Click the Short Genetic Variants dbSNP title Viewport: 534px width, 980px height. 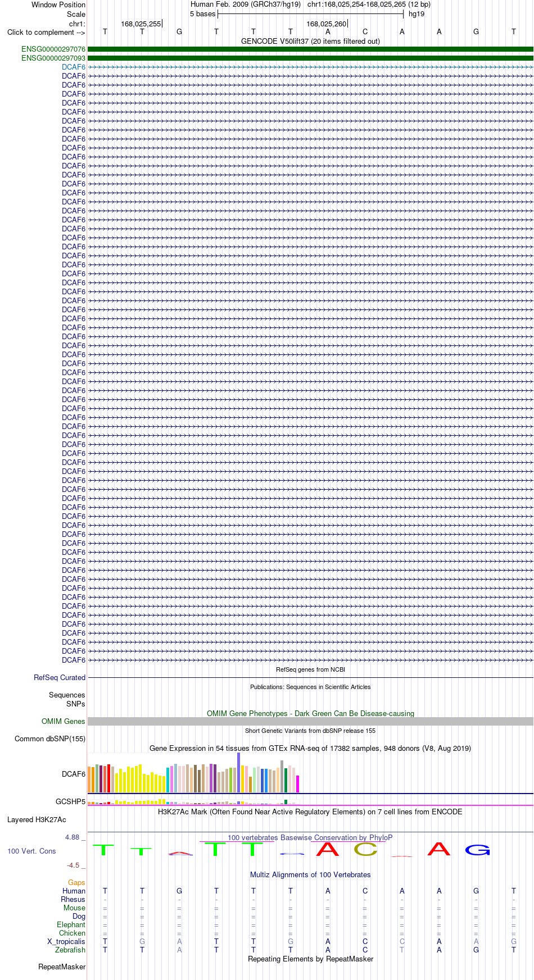tap(310, 731)
